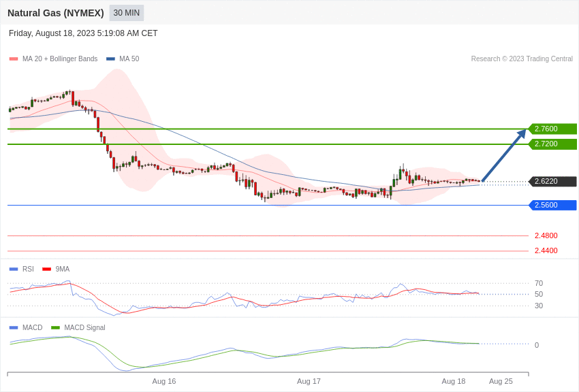Viewport: 579px width, 392px height.
Task: Click the Aug 25 date axis label
Action: [501, 381]
